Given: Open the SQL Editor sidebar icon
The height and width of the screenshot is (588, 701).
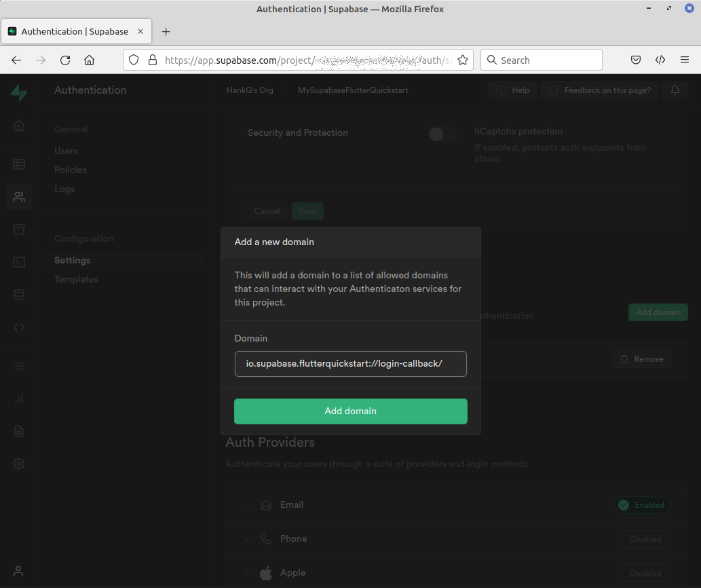Looking at the screenshot, I should click(19, 262).
